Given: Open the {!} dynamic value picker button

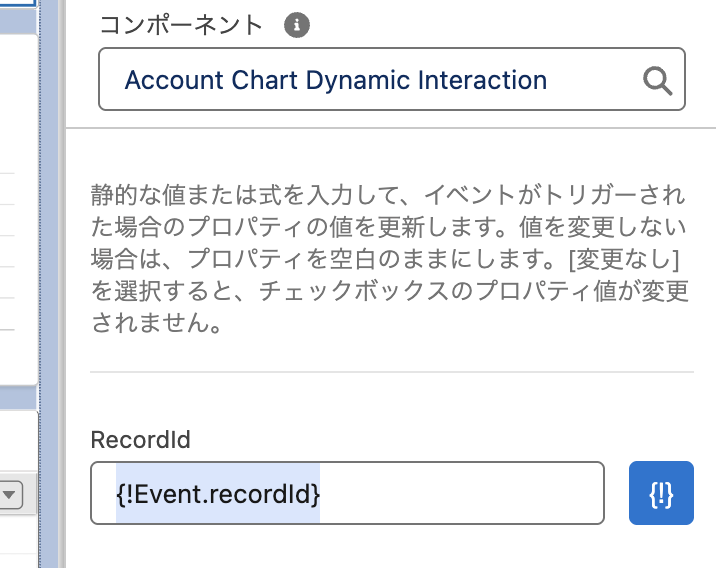Looking at the screenshot, I should tap(661, 493).
